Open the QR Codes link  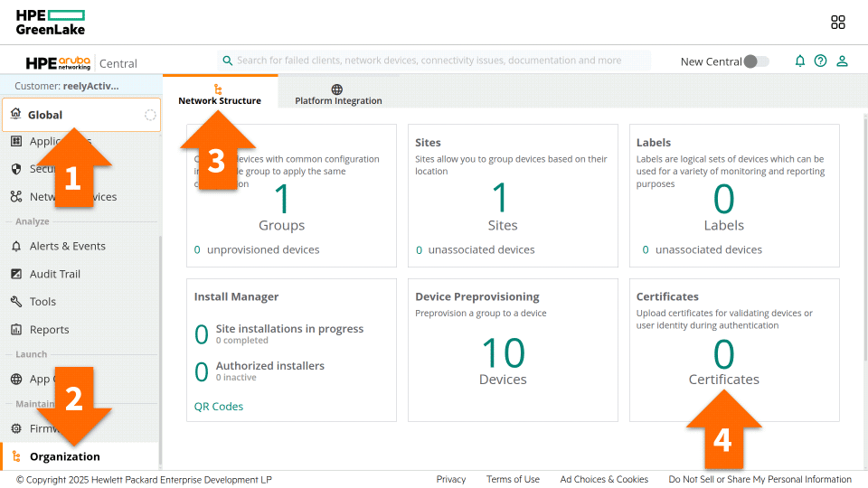point(219,406)
